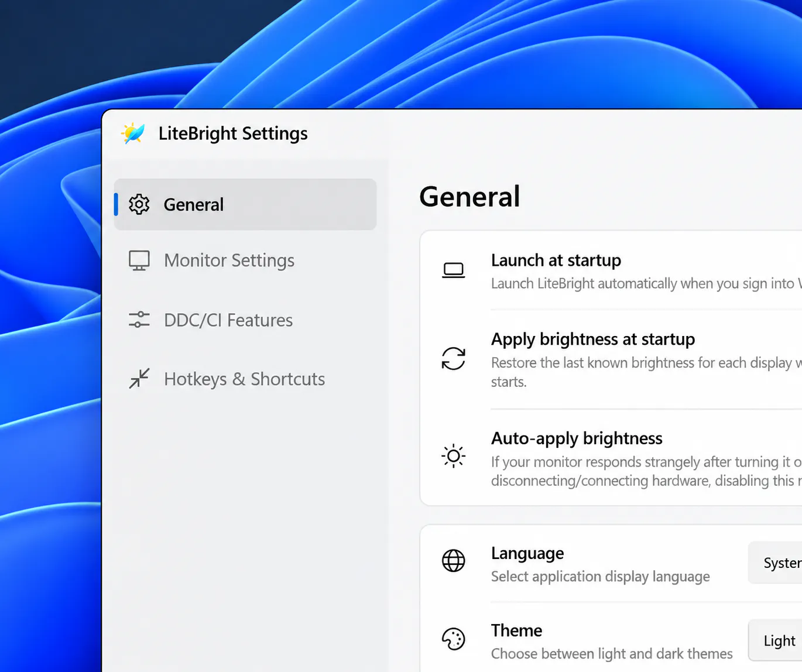Image resolution: width=802 pixels, height=672 pixels.
Task: Click the Monitor Settings display icon
Action: [139, 260]
